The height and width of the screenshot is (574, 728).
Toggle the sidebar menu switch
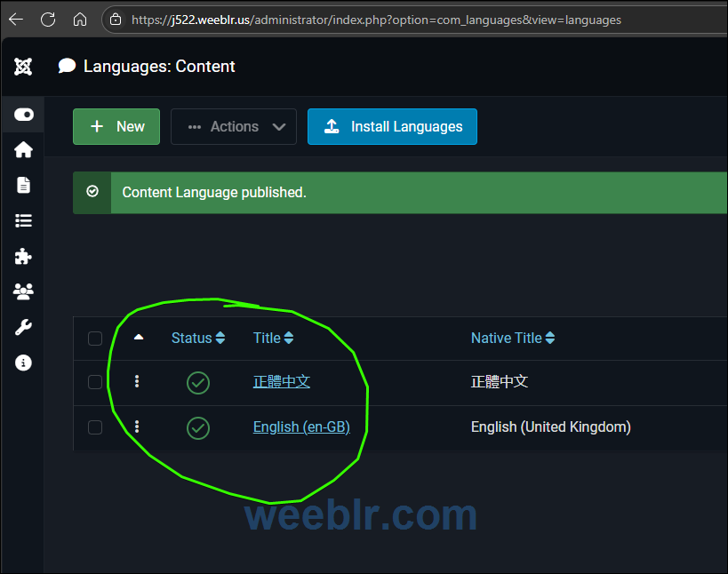coord(23,115)
